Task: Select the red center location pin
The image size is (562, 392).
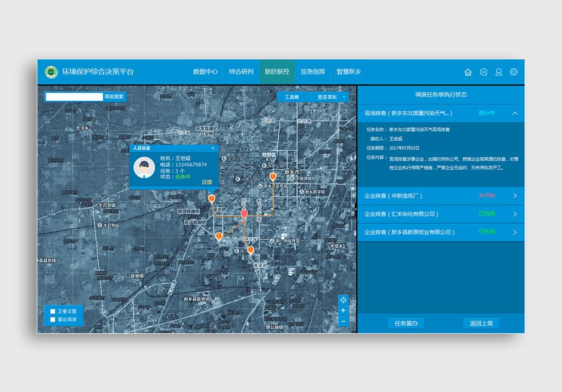Action: [244, 214]
